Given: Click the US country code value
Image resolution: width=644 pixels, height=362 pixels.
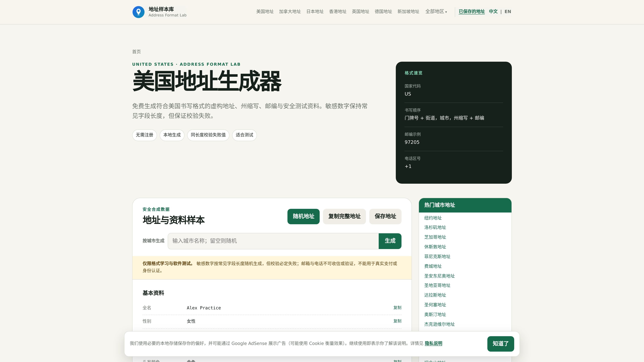Looking at the screenshot, I should pyautogui.click(x=408, y=94).
